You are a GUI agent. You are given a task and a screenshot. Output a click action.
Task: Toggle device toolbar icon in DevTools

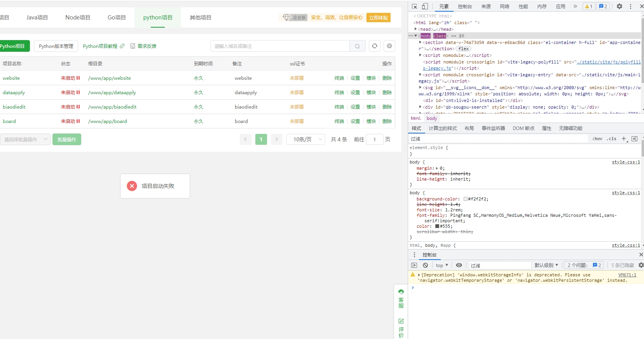point(425,6)
